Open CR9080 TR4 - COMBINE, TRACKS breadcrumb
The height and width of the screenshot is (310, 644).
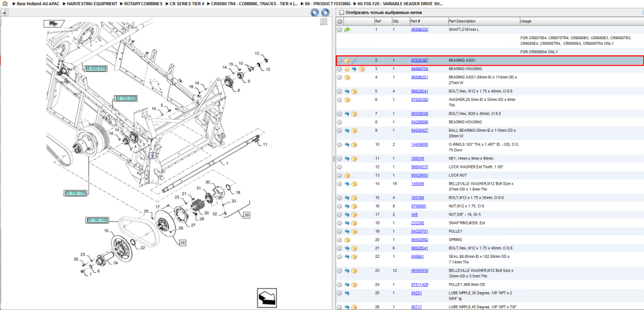[x=254, y=3]
